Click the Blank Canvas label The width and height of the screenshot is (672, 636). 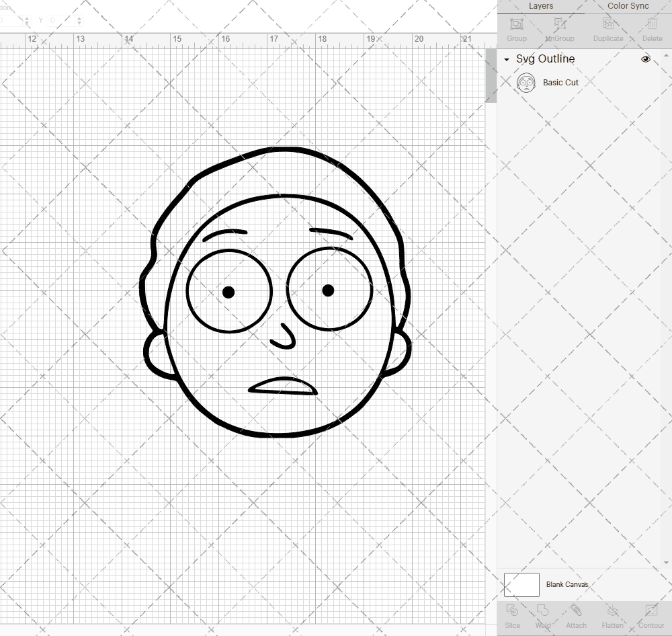(567, 584)
